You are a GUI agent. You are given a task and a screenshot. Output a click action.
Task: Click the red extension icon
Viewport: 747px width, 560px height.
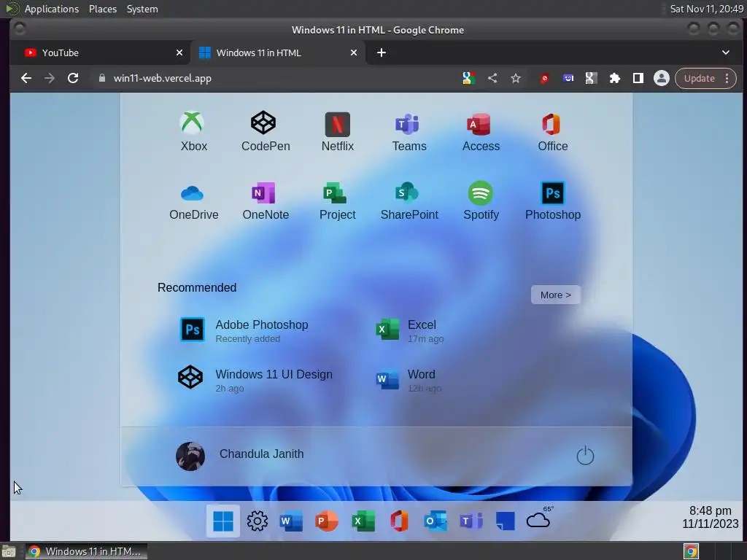coord(544,78)
